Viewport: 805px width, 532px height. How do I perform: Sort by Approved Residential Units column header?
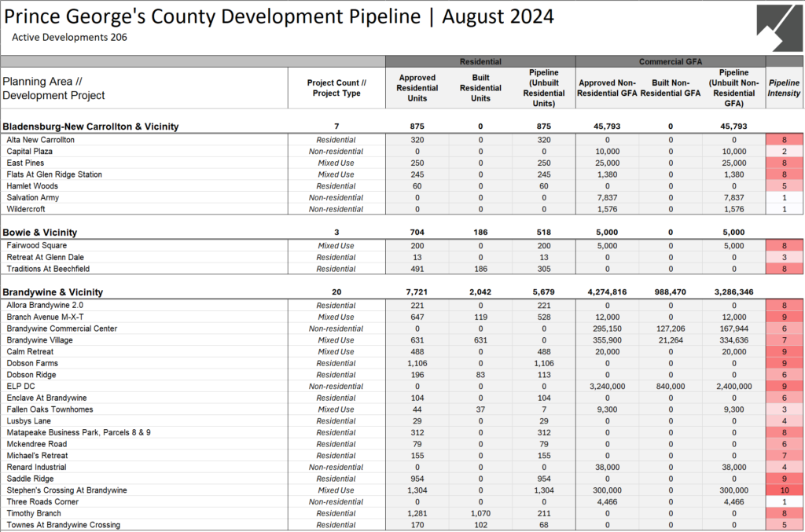(417, 86)
